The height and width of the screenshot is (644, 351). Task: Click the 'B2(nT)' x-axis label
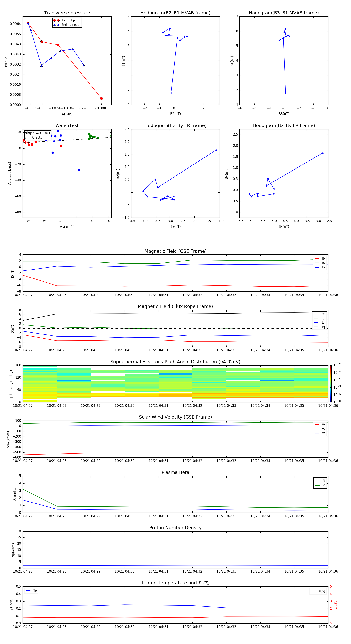[175, 114]
